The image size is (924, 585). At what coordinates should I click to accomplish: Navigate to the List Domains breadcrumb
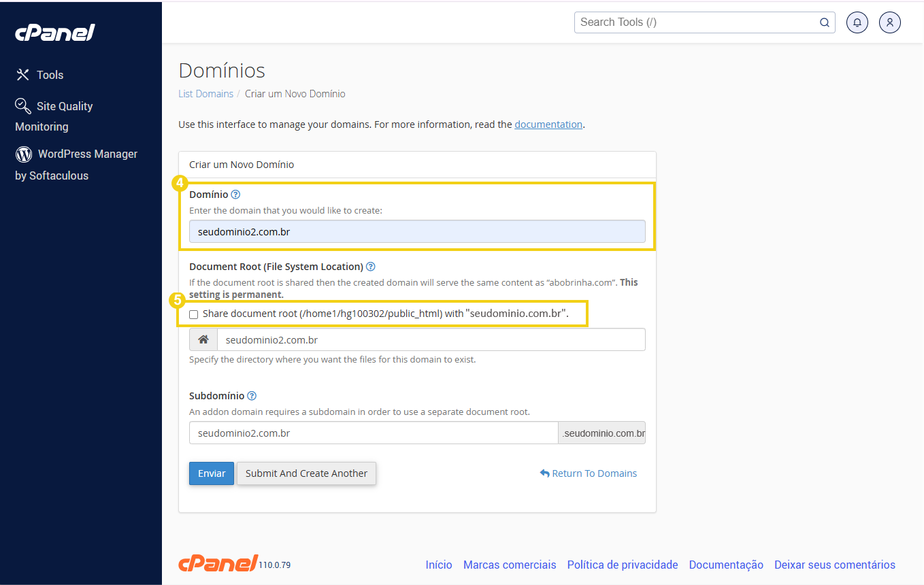click(205, 93)
